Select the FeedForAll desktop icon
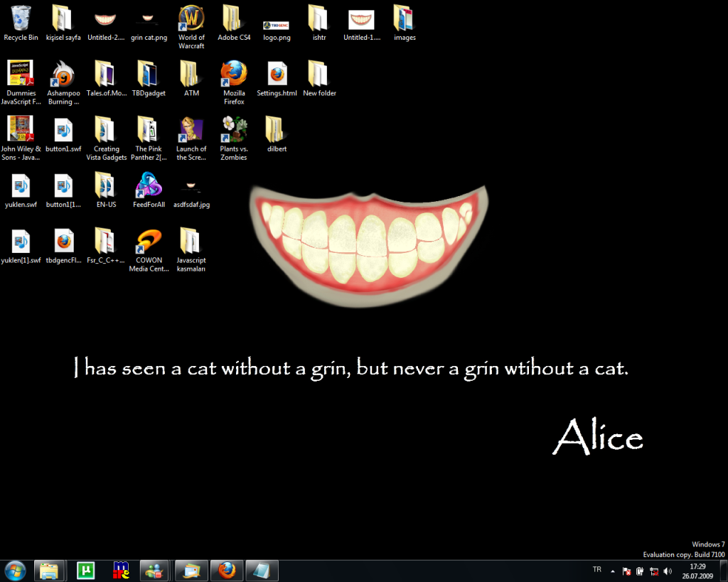The width and height of the screenshot is (728, 582). [x=149, y=186]
